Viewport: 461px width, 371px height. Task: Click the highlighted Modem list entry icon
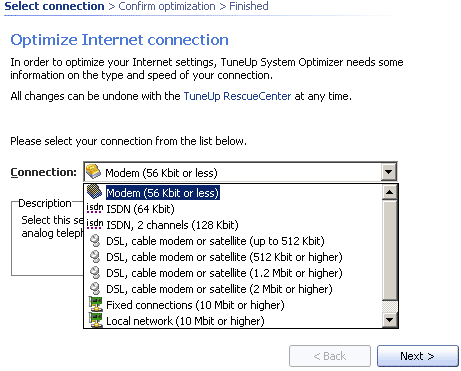pos(94,191)
